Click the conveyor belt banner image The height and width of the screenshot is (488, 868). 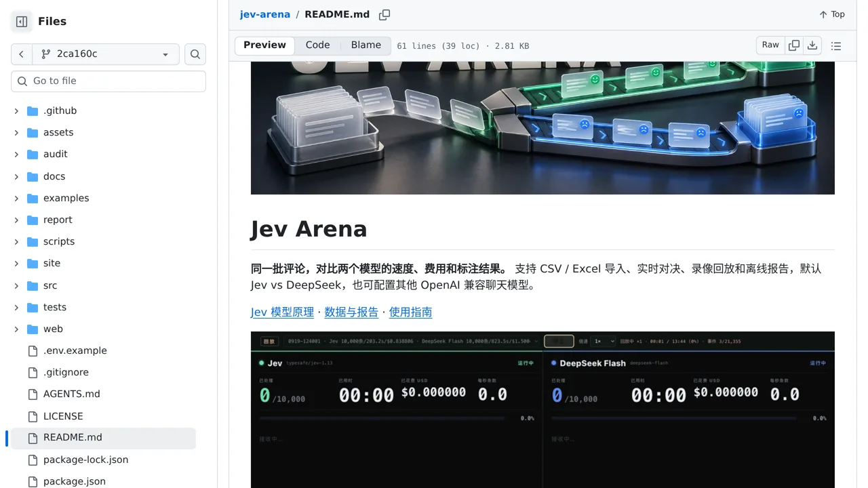point(542,128)
